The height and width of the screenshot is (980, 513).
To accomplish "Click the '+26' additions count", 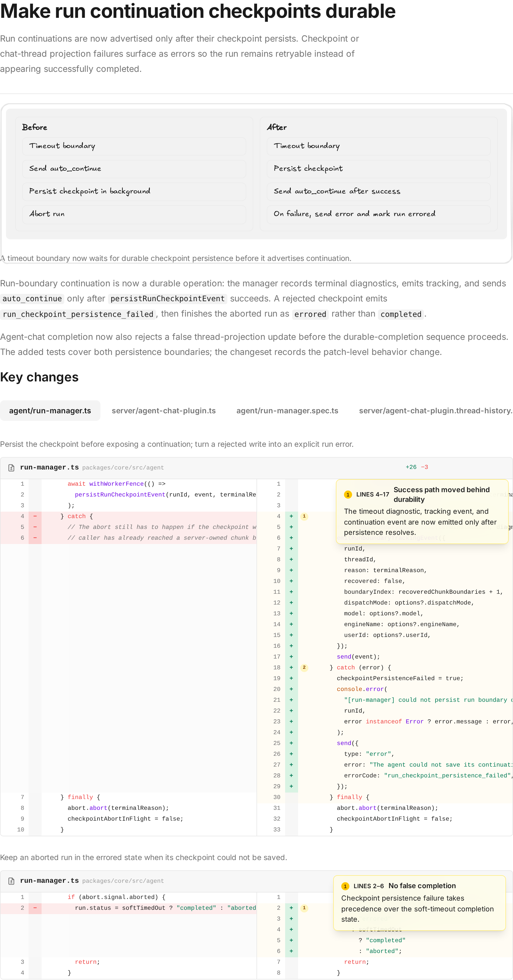I will [x=411, y=467].
